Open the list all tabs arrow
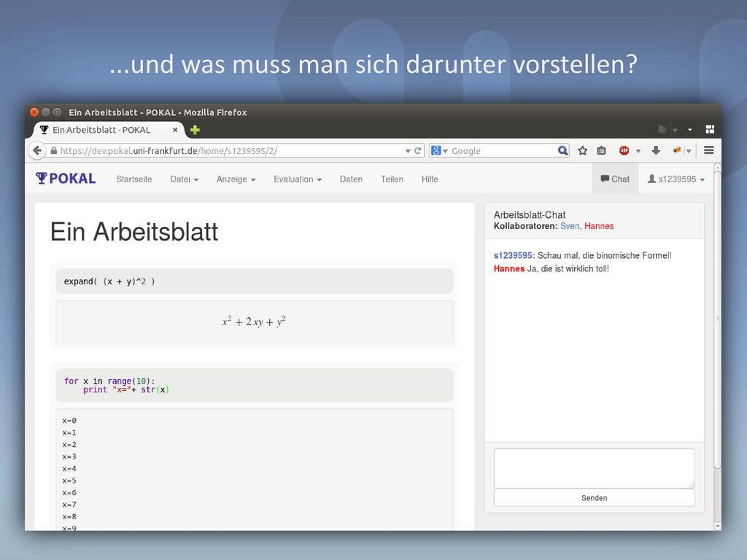The height and width of the screenshot is (560, 747). [690, 130]
